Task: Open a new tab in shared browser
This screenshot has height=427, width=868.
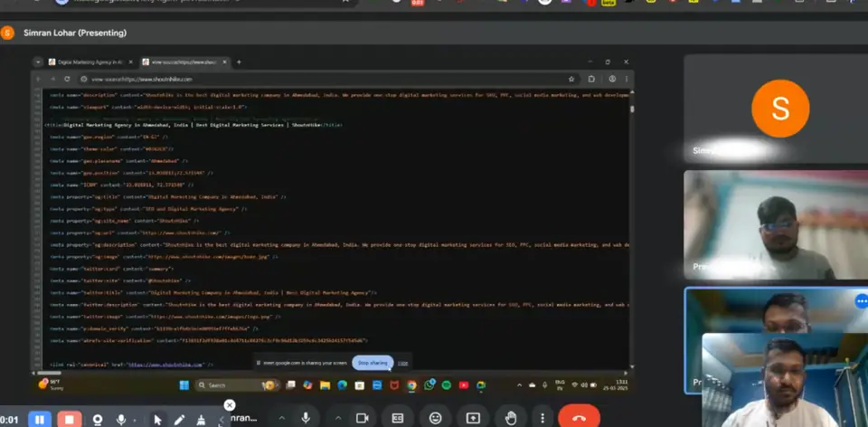Action: click(x=239, y=62)
